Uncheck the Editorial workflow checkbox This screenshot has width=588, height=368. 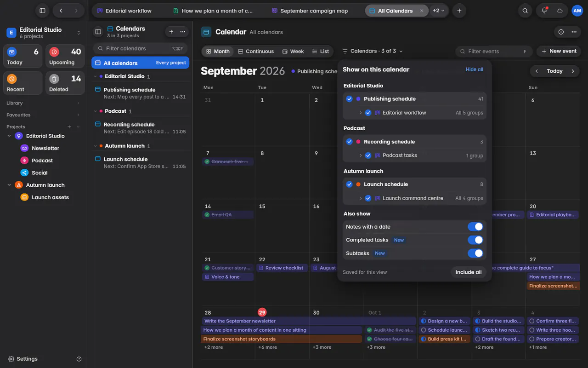click(x=368, y=113)
